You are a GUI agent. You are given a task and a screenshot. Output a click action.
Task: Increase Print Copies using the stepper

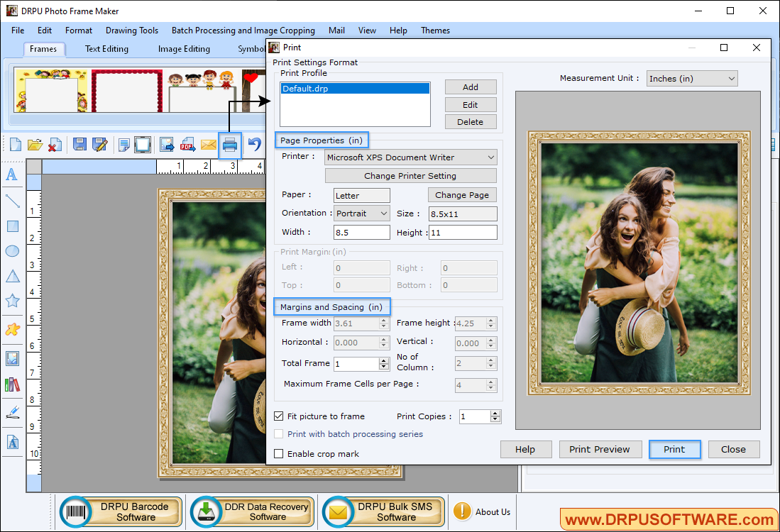point(495,413)
